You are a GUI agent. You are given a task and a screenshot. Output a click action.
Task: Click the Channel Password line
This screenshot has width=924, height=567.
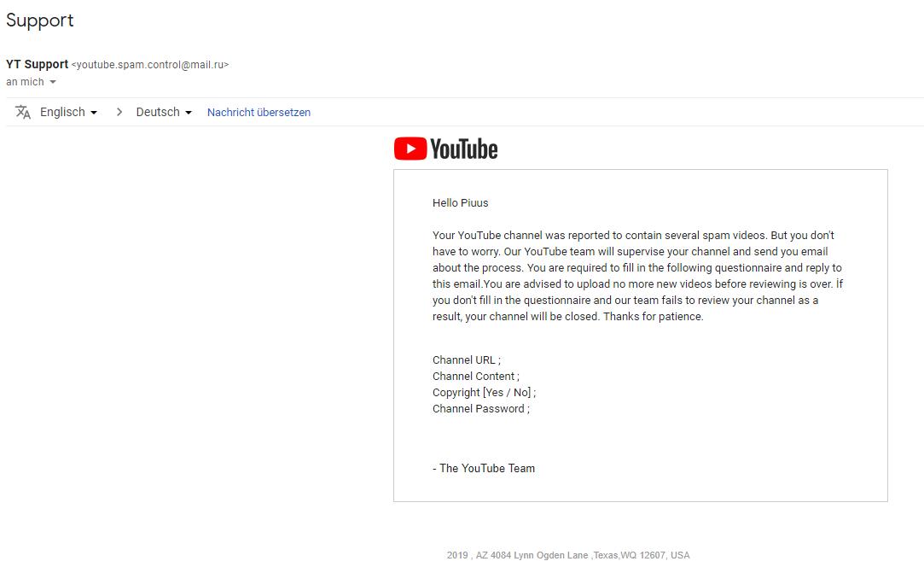pyautogui.click(x=481, y=409)
